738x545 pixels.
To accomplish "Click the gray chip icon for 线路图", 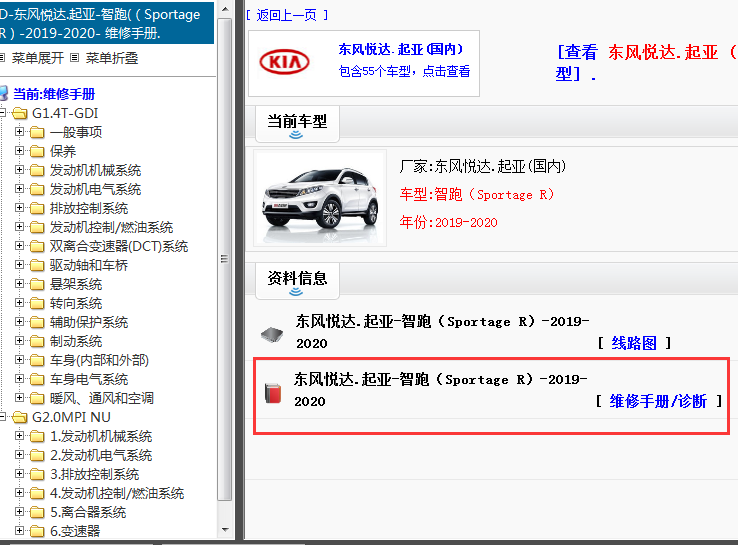I will coord(272,335).
